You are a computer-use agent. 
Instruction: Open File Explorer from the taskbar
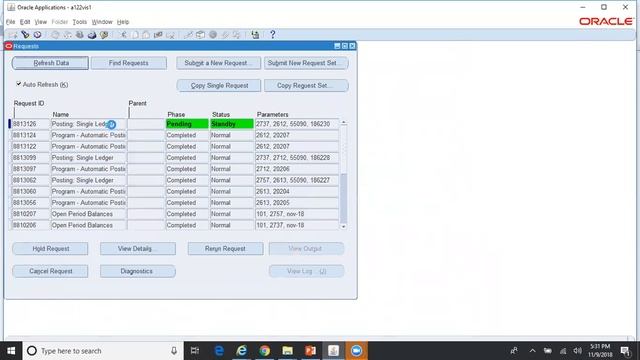pyautogui.click(x=288, y=351)
